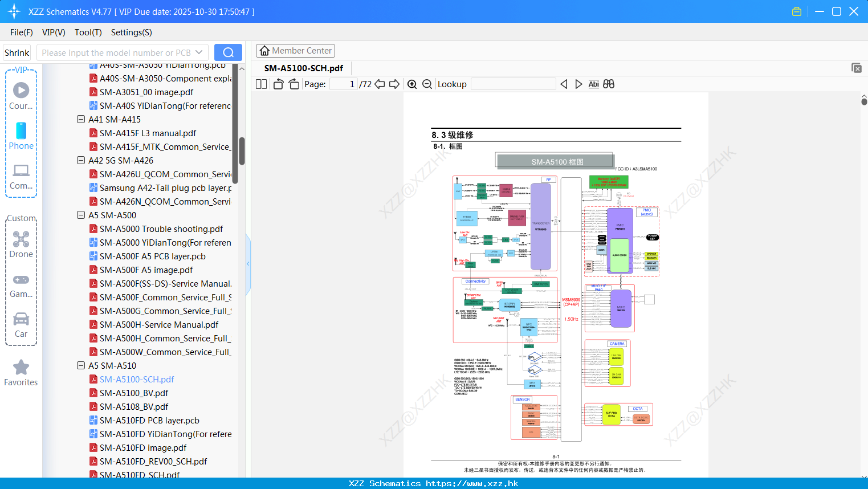
Task: Rotate the page counterclockwise
Action: (x=278, y=84)
